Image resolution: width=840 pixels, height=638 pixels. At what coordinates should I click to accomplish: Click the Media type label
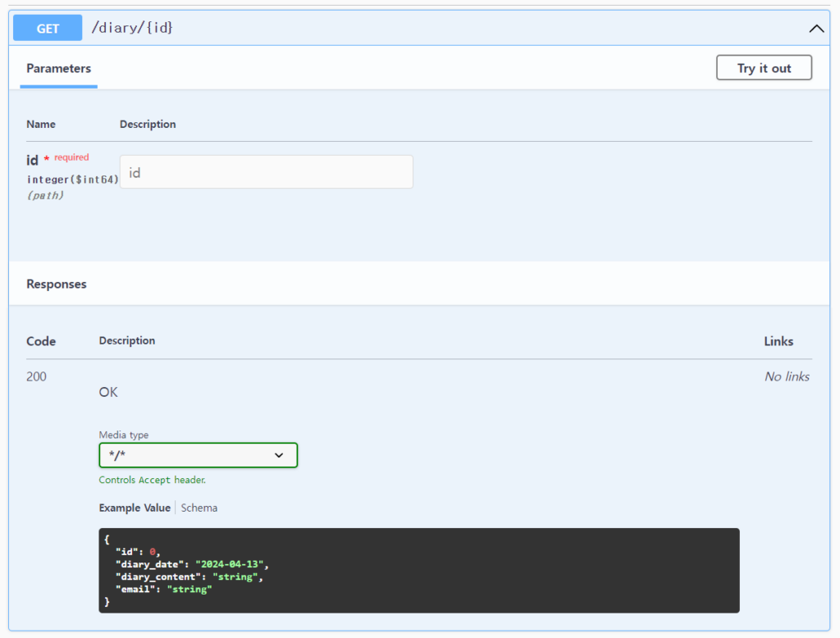[124, 435]
